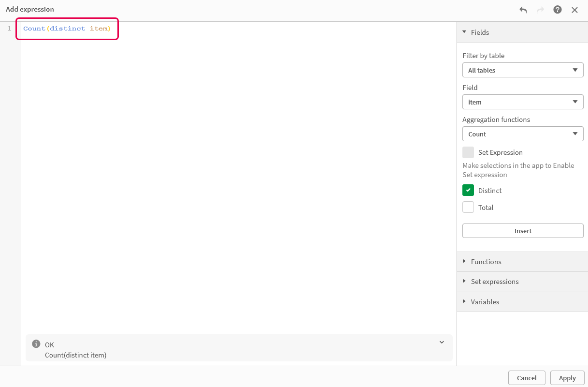This screenshot has height=387, width=588.
Task: Click the Count(distinct item) expression text
Action: click(67, 28)
